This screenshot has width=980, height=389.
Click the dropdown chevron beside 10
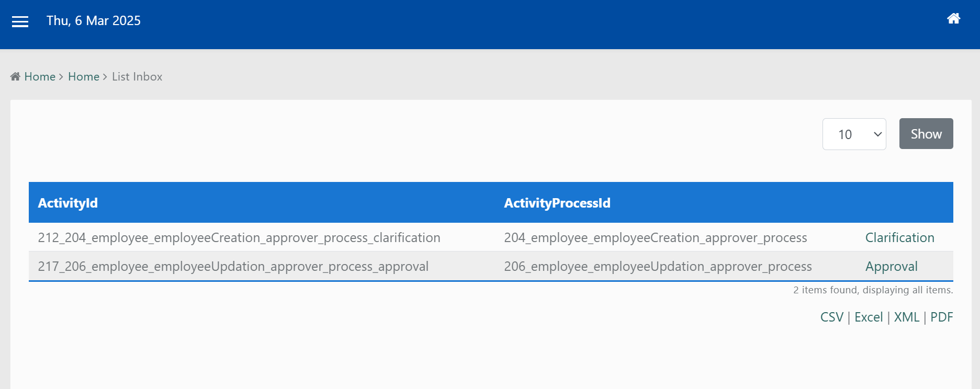pos(877,134)
